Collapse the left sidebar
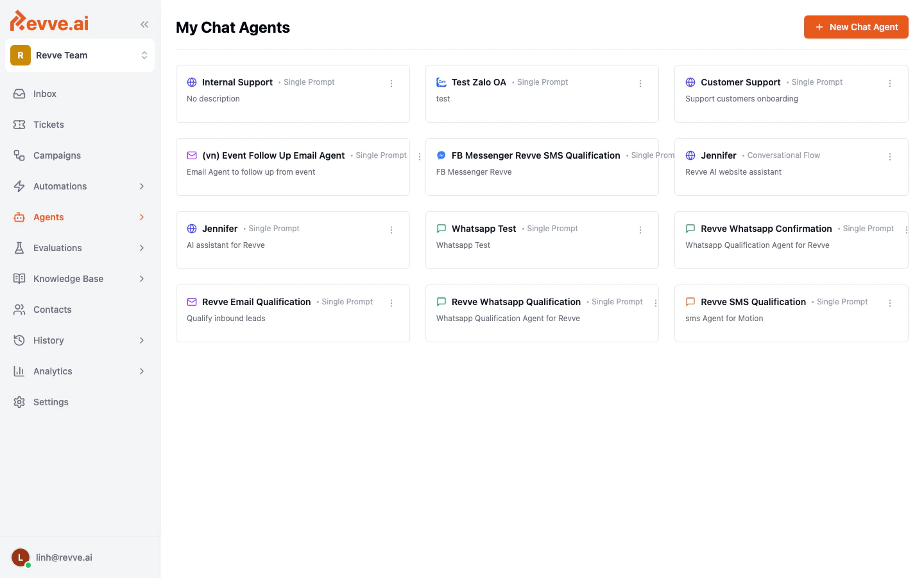This screenshot has width=924, height=578. pos(144,24)
